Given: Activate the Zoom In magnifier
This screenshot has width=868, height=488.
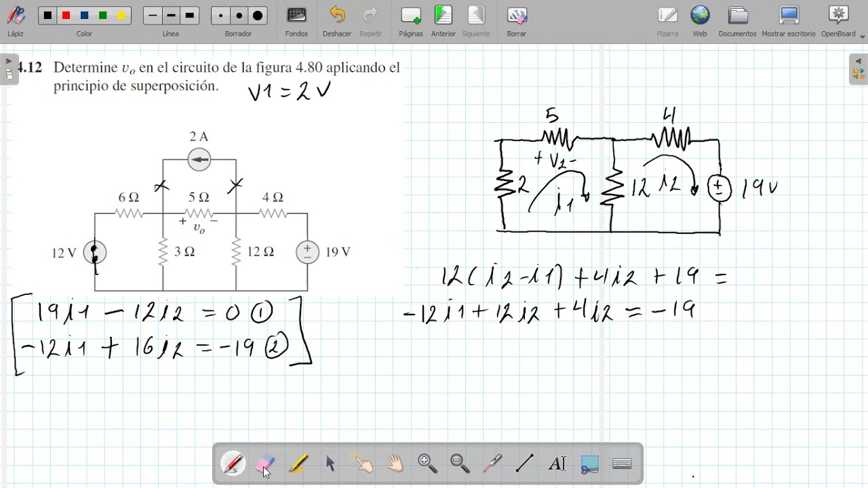Looking at the screenshot, I should (x=427, y=464).
